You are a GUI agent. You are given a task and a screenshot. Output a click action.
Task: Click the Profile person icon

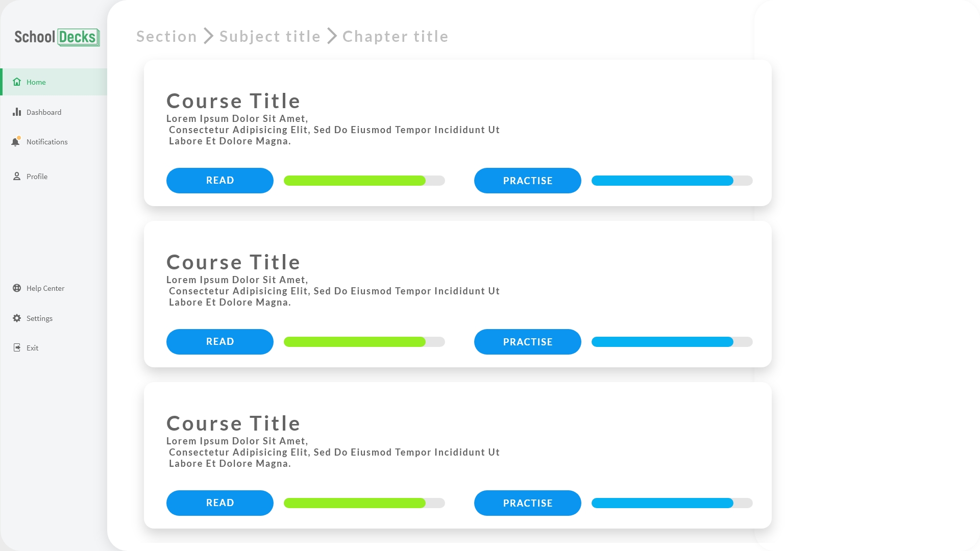coord(17,177)
